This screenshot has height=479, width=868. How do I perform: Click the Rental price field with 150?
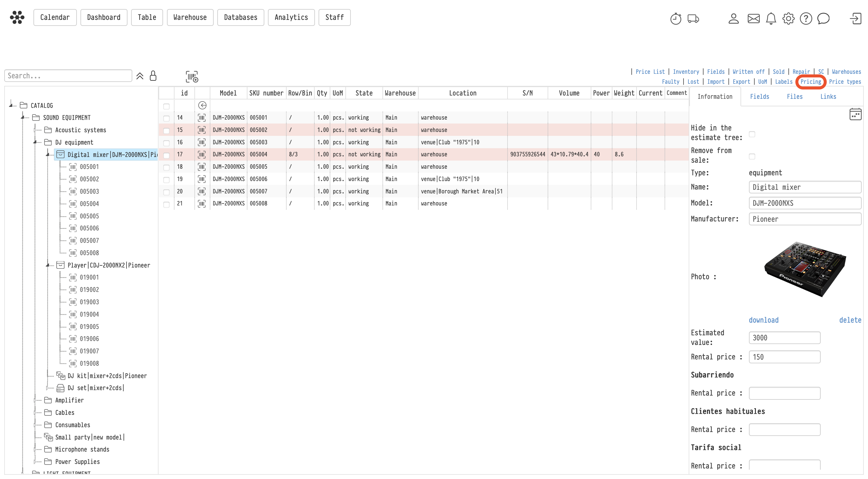pos(784,357)
